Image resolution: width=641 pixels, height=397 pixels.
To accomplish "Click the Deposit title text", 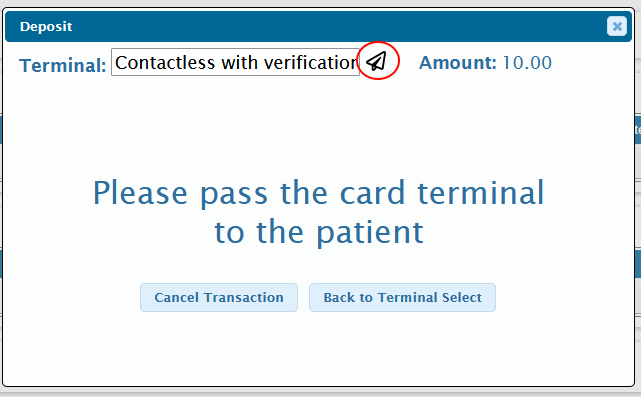I will pos(46,27).
